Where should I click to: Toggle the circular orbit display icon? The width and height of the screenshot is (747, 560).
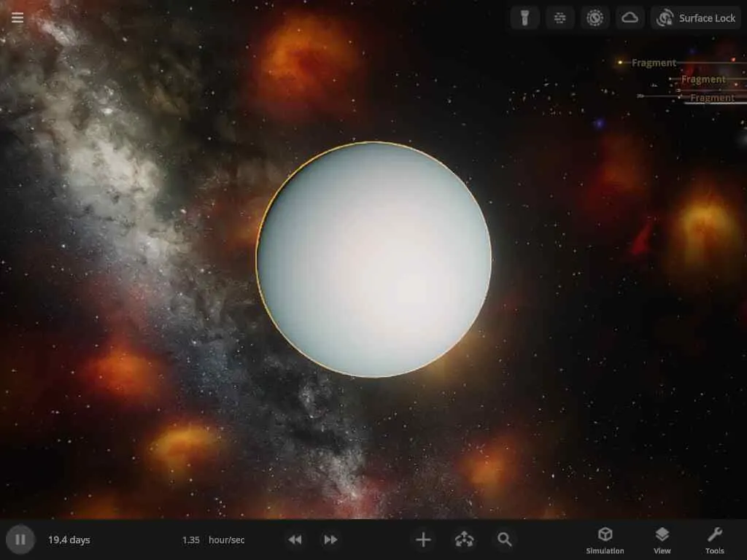pyautogui.click(x=595, y=18)
